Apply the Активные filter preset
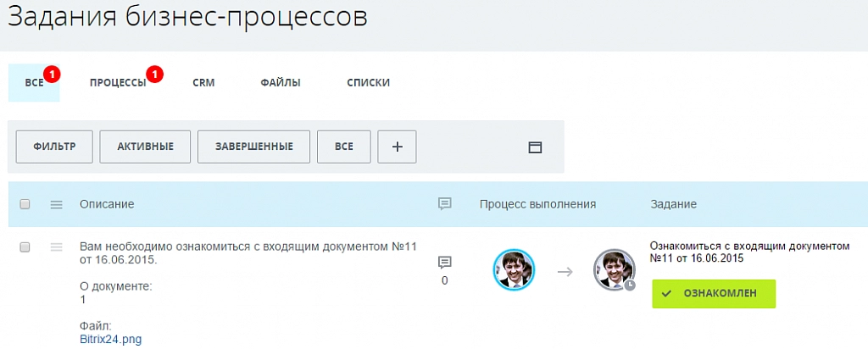Screen dimensions: 868x349 coord(145,147)
